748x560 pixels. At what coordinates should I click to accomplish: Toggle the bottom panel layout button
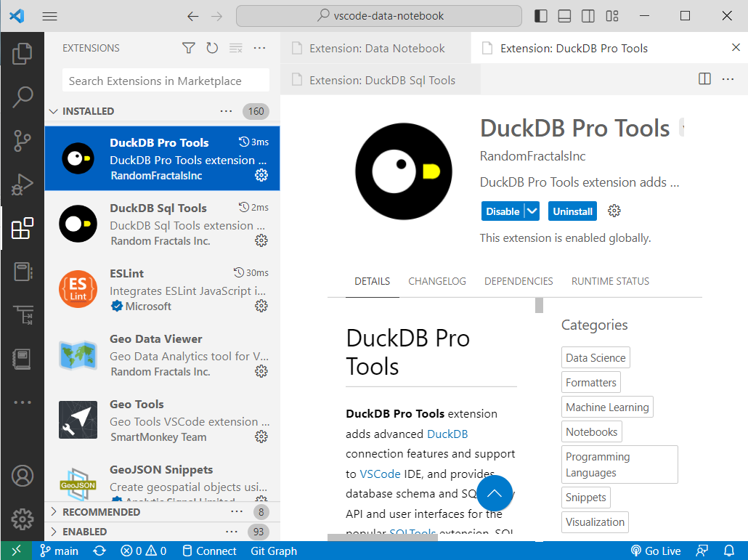point(564,16)
